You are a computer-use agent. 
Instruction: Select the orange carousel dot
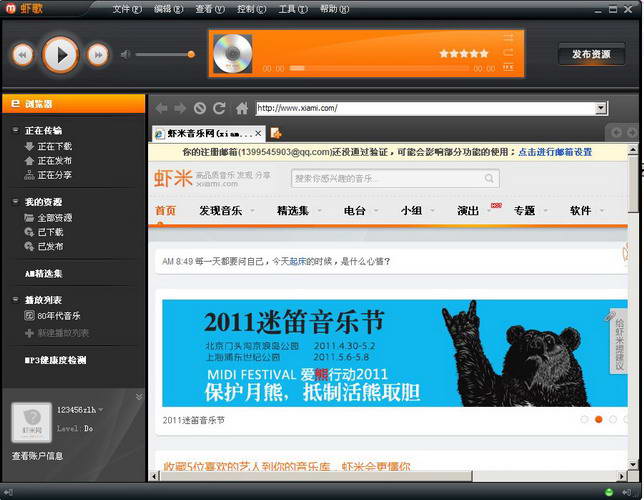coord(599,419)
